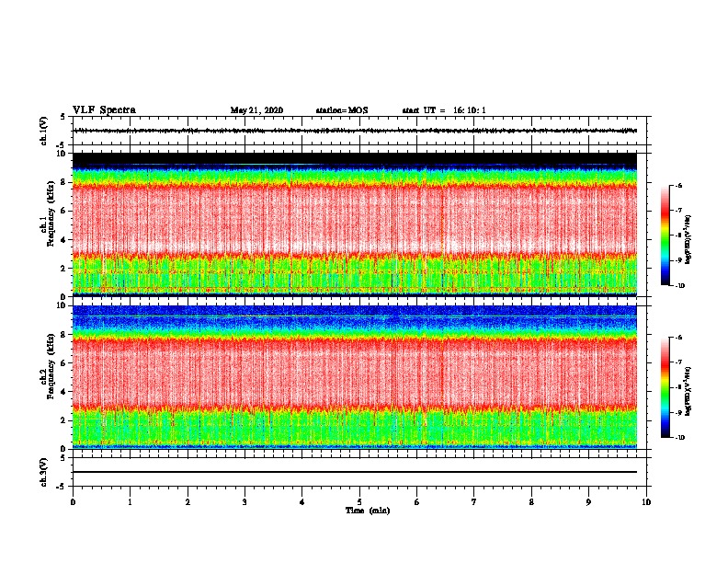Click the 'ch.3(V)' waveform axis label
Image resolution: width=728 pixels, height=563 pixels.
pyautogui.click(x=43, y=472)
